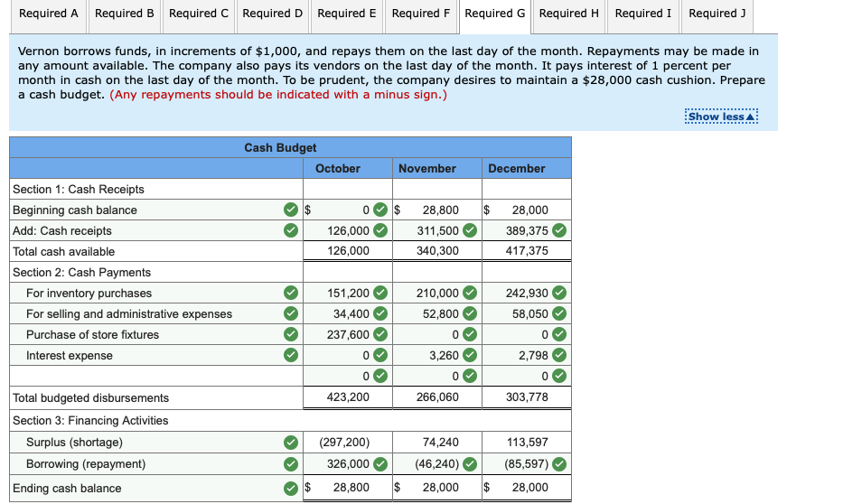Click green check beside selling and administrative label

[291, 313]
